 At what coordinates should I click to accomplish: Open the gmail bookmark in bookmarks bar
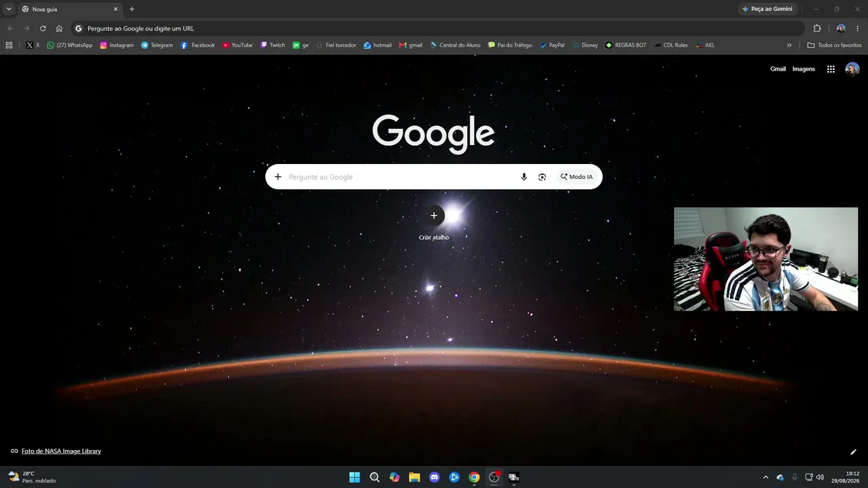click(x=411, y=45)
